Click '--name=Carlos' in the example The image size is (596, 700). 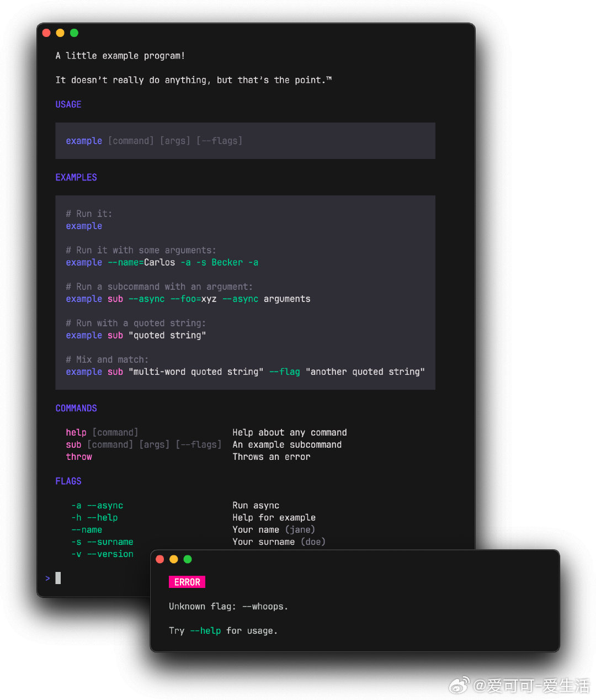point(141,262)
